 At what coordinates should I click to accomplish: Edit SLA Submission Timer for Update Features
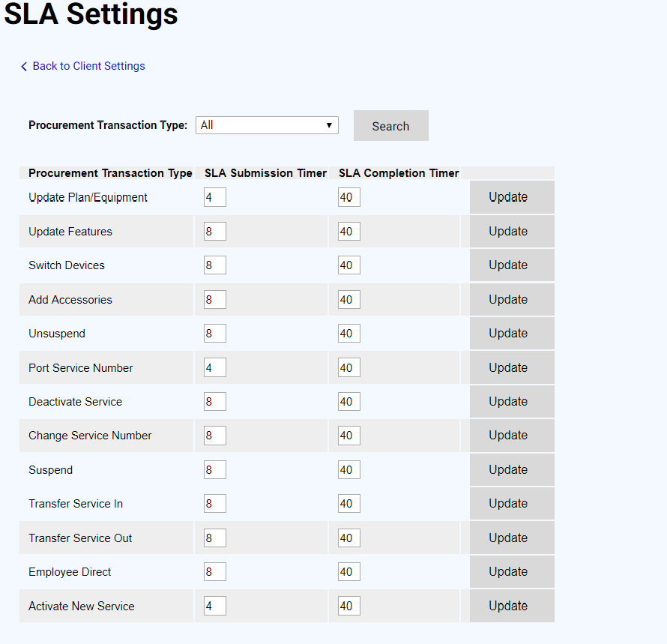pos(215,232)
